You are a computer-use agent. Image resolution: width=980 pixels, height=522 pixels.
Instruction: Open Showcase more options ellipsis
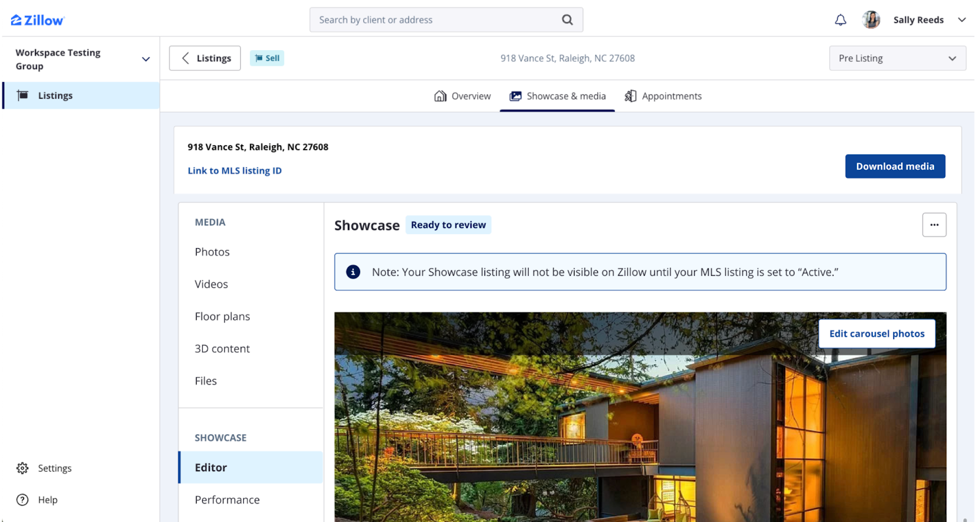(x=934, y=225)
